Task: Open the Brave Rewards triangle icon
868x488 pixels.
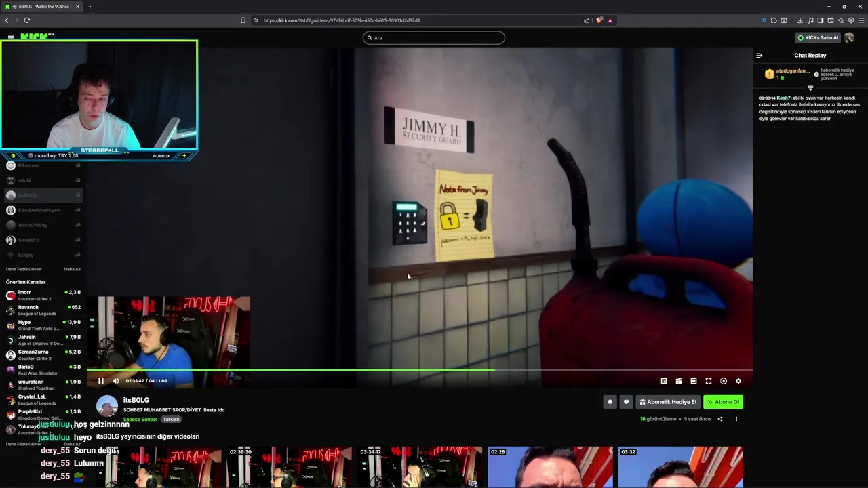Action: point(610,20)
